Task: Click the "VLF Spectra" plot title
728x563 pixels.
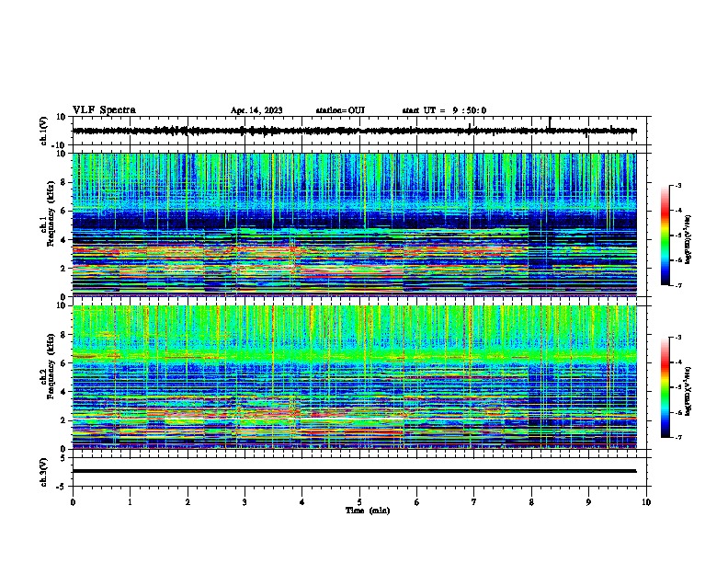Action: (104, 110)
